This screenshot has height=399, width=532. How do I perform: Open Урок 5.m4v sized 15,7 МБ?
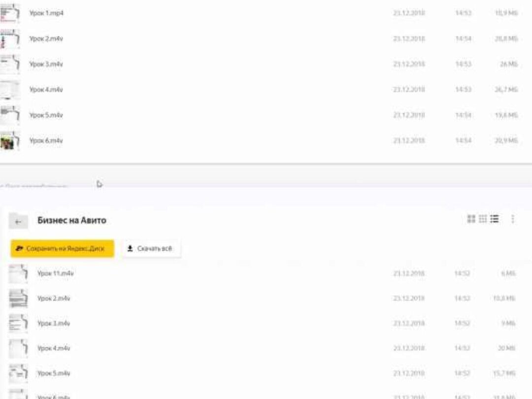(54, 373)
